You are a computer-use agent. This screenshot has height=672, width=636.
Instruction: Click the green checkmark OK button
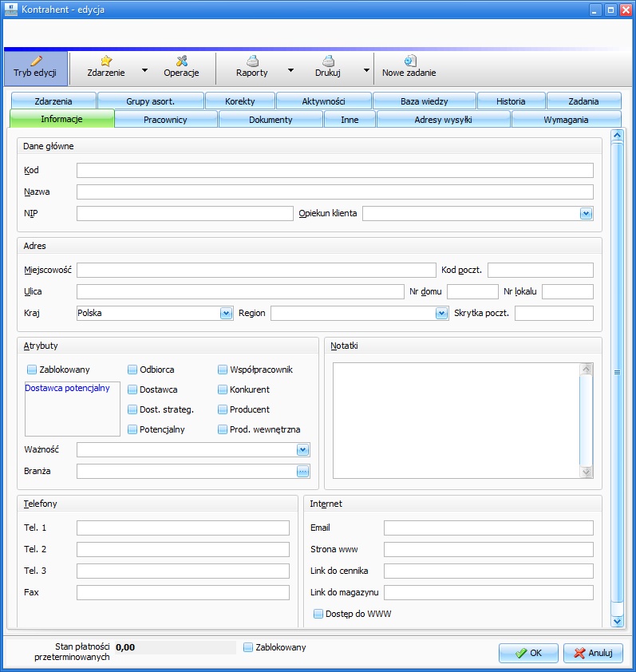click(528, 653)
